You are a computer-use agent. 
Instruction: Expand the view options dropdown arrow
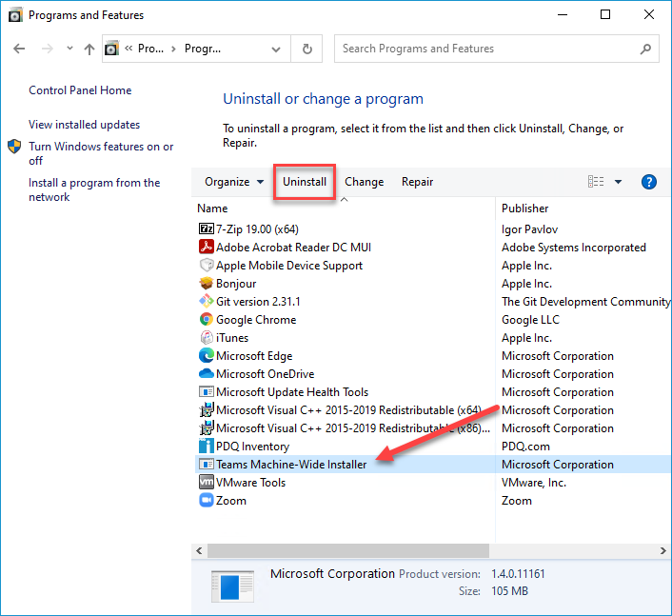point(618,182)
